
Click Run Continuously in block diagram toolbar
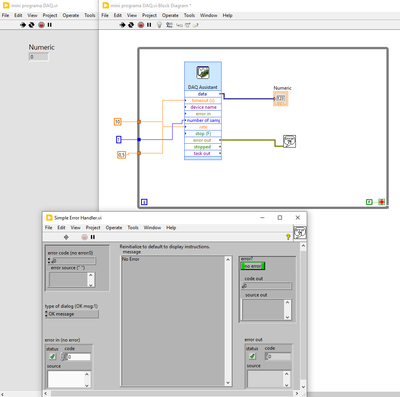(131, 25)
